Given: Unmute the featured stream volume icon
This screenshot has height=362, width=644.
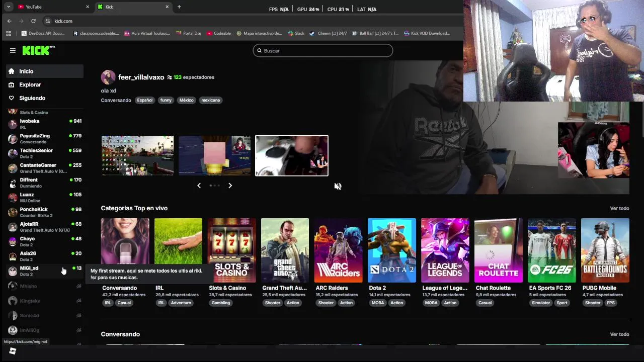Looking at the screenshot, I should coord(338,186).
